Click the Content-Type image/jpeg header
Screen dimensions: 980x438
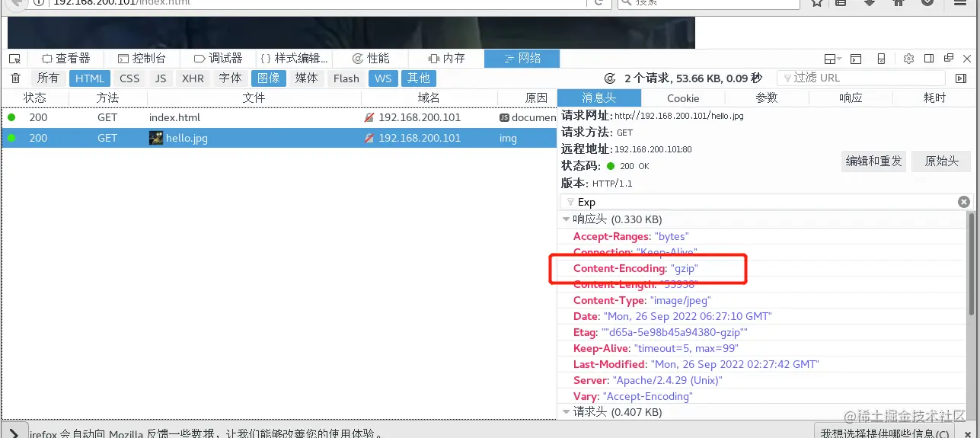pyautogui.click(x=642, y=300)
